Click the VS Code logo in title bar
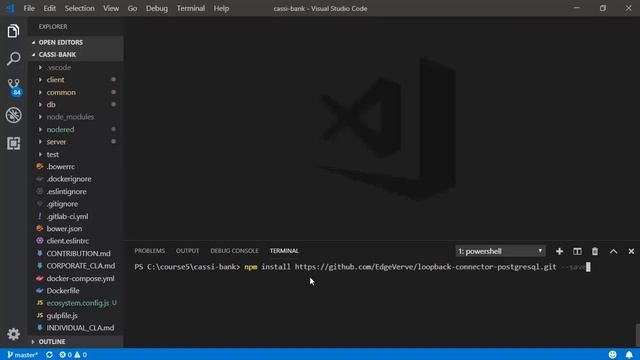Image resolution: width=640 pixels, height=360 pixels. pyautogui.click(x=10, y=8)
